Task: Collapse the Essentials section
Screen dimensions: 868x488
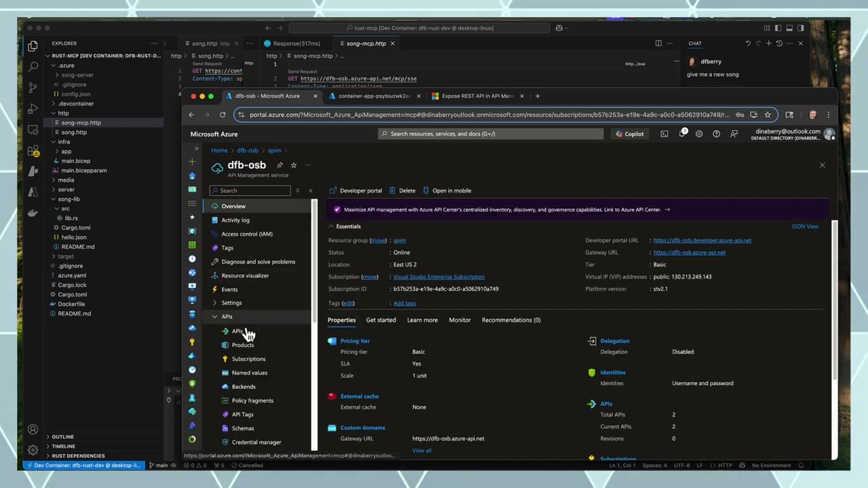Action: click(331, 226)
